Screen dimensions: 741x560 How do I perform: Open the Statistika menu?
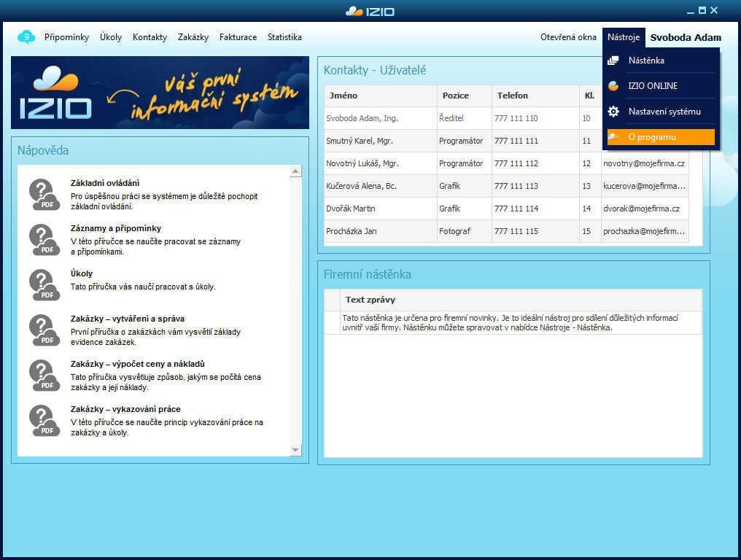click(x=284, y=37)
